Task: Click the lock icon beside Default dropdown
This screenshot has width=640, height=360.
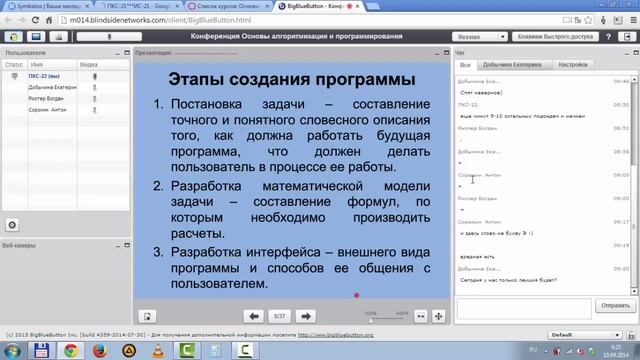Action: (x=631, y=335)
